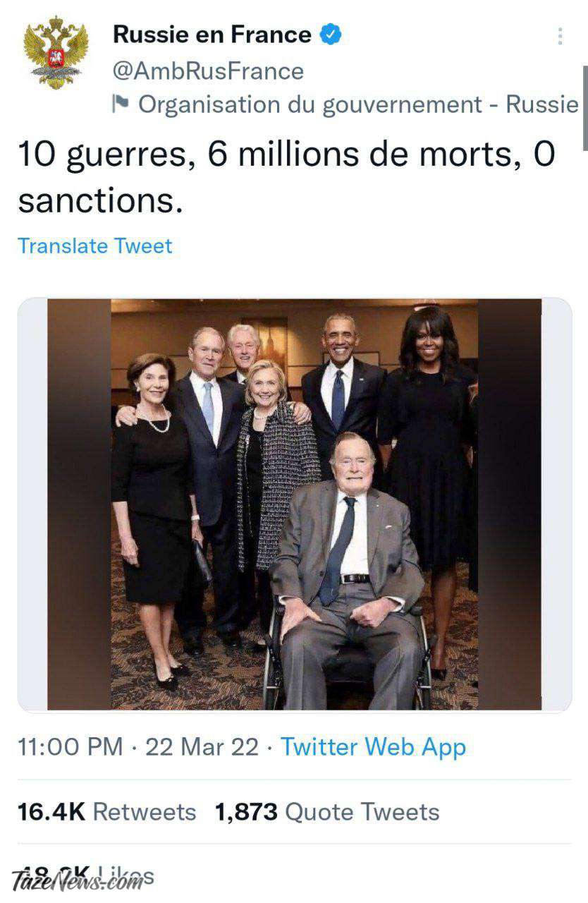Click the word sanctions in the tweet

pos(94,202)
